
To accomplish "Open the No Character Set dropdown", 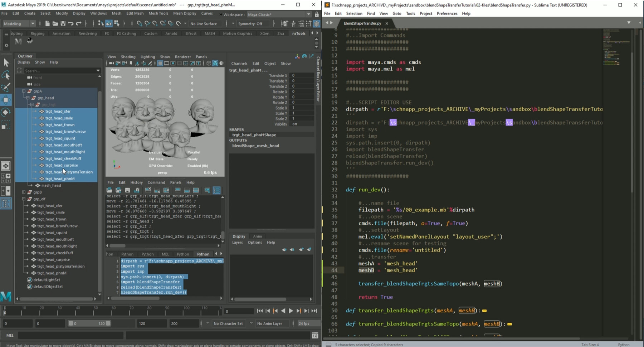I will (x=228, y=323).
